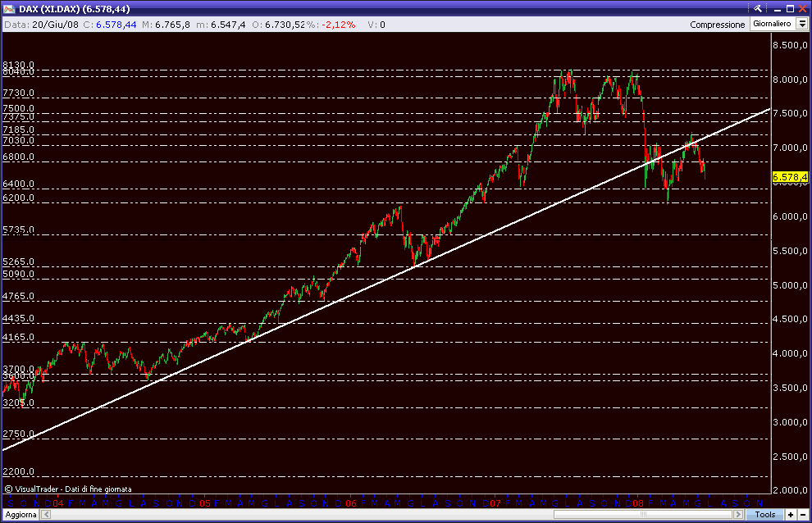Zoom out with the minus button
Screen dimensions: 812x523
pyautogui.click(x=802, y=514)
